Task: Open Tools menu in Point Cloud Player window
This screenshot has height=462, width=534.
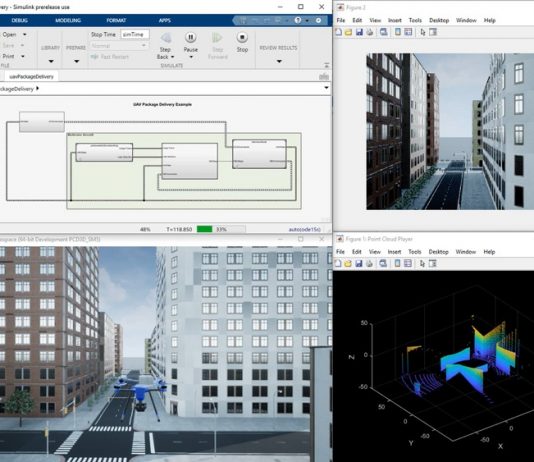Action: [x=414, y=252]
